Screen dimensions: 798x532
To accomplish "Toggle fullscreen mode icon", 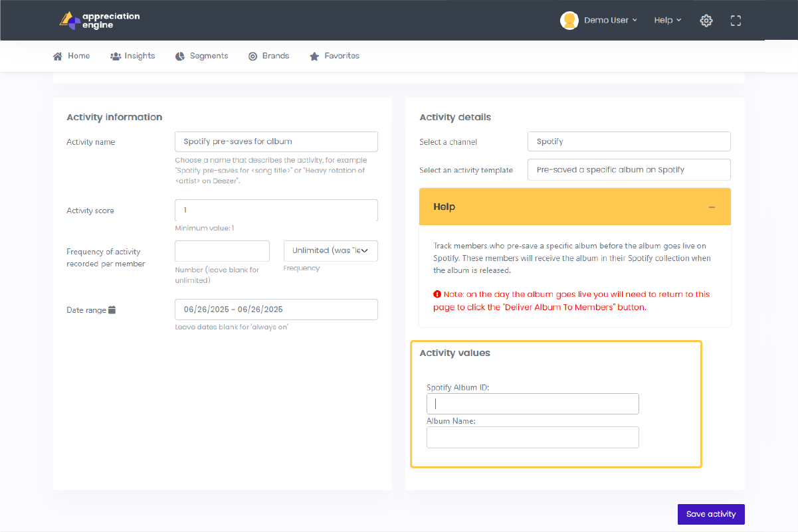I will point(736,21).
